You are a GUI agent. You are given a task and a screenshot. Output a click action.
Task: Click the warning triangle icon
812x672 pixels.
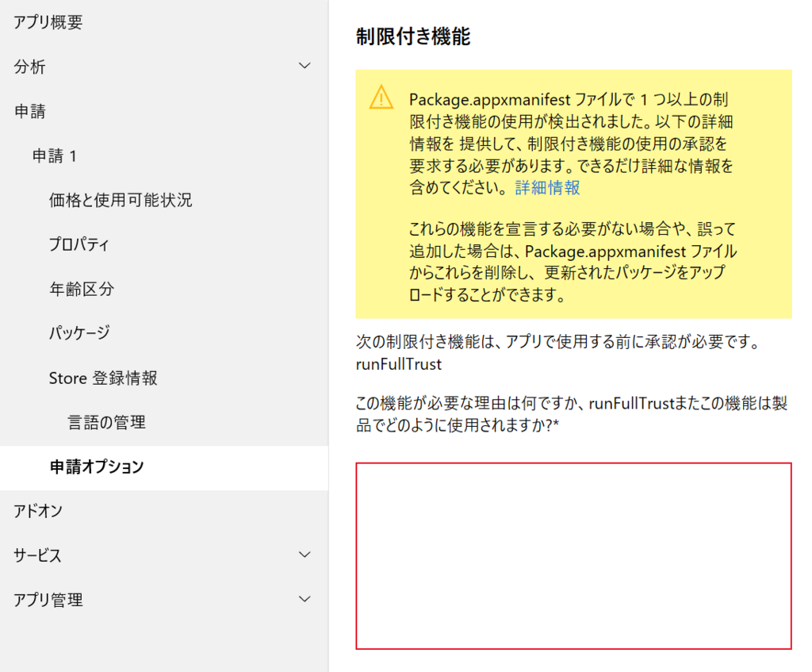(x=381, y=97)
